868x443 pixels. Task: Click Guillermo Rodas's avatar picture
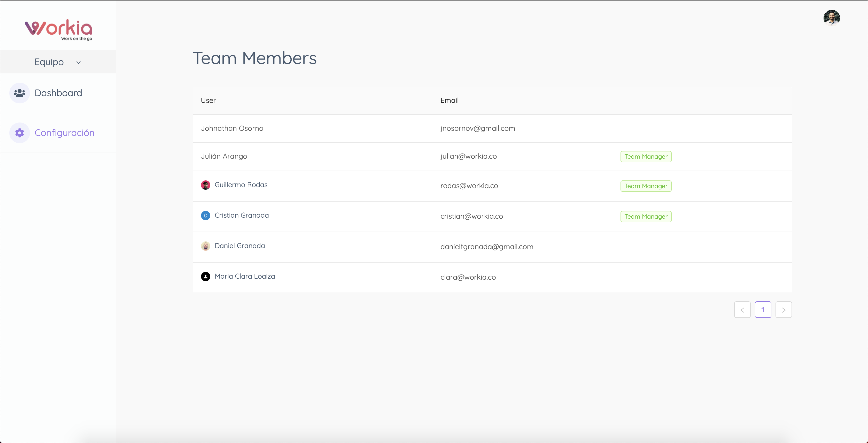(206, 185)
